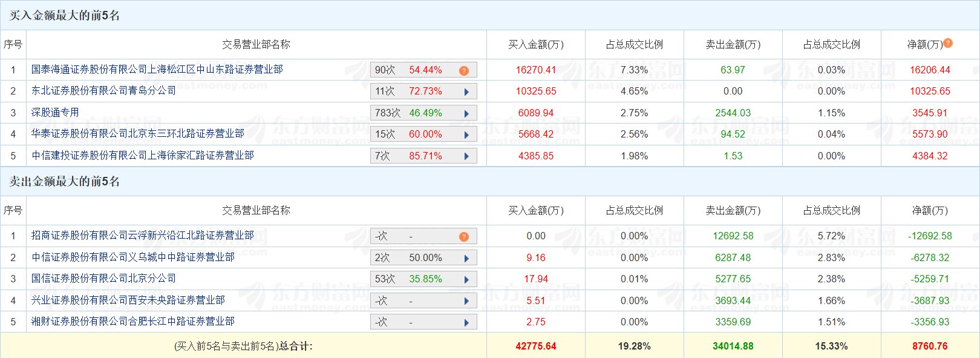Click the orange help icon beside 净额(万) header
The width and height of the screenshot is (980, 358).
[948, 43]
